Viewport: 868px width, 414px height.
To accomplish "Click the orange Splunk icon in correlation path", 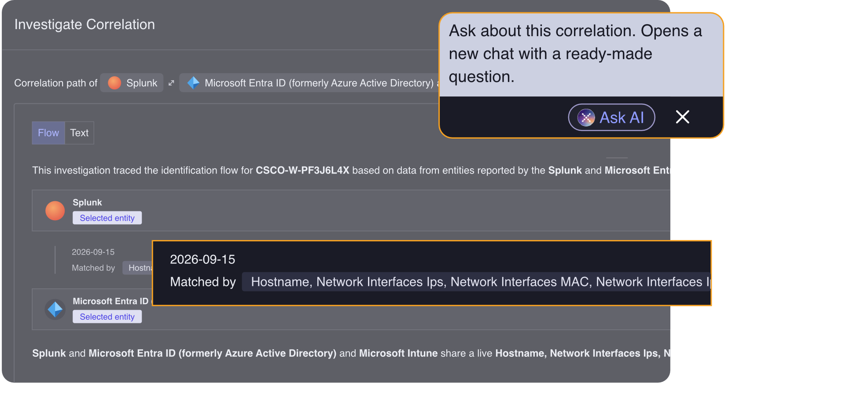I will tap(114, 83).
